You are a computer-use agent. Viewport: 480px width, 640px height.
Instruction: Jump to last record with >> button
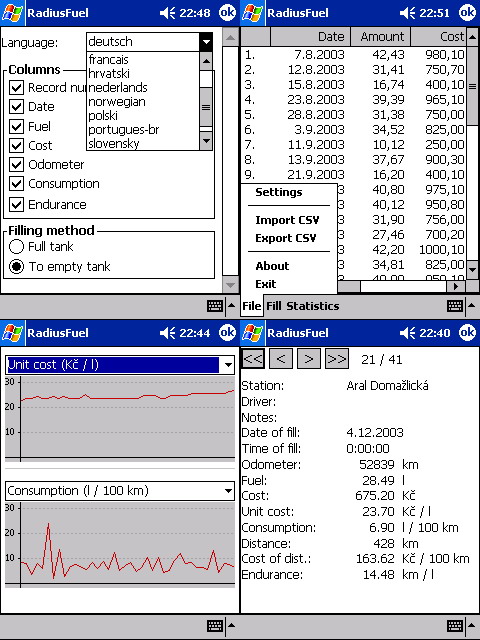point(337,359)
